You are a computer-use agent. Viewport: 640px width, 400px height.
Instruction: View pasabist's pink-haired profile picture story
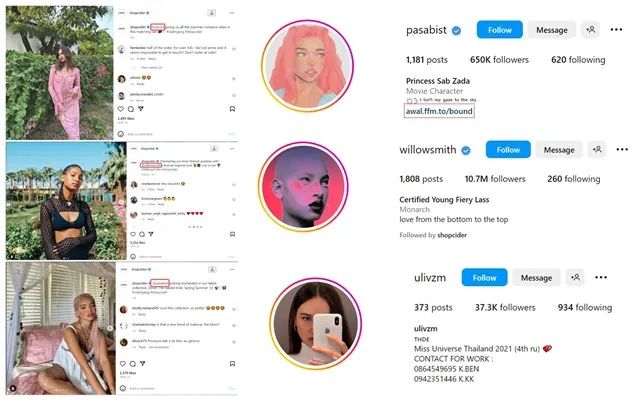pos(307,66)
